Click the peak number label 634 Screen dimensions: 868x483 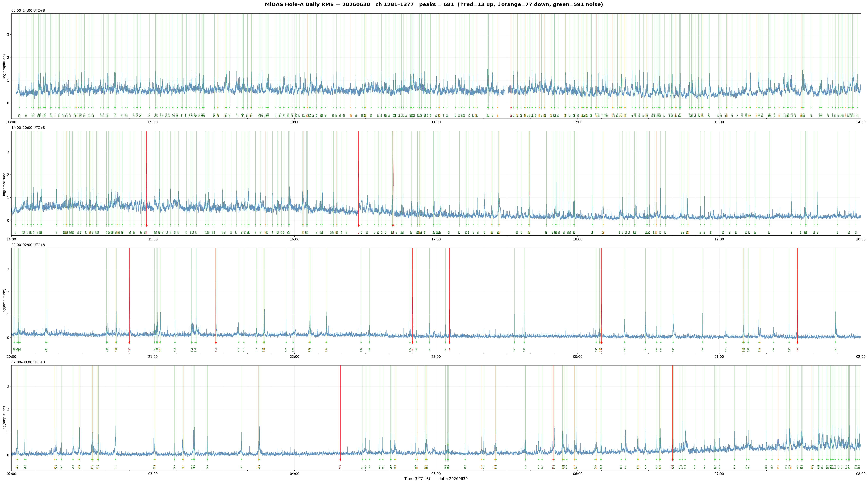(646, 467)
